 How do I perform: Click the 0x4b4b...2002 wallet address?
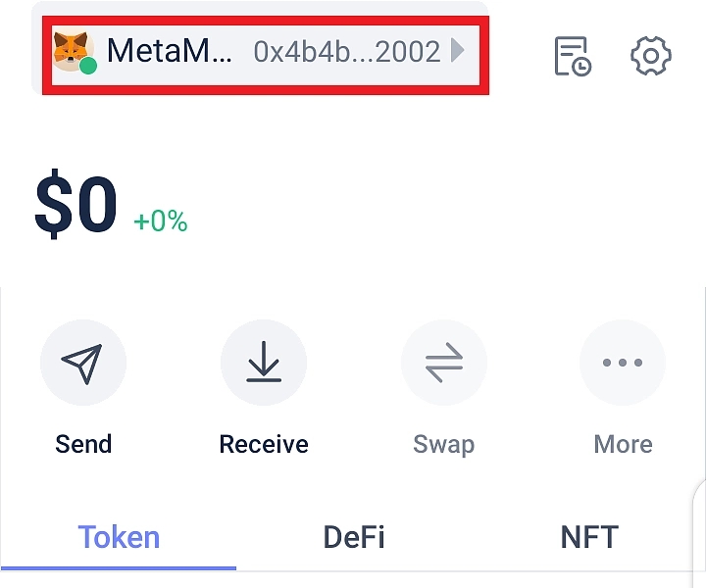tap(346, 52)
